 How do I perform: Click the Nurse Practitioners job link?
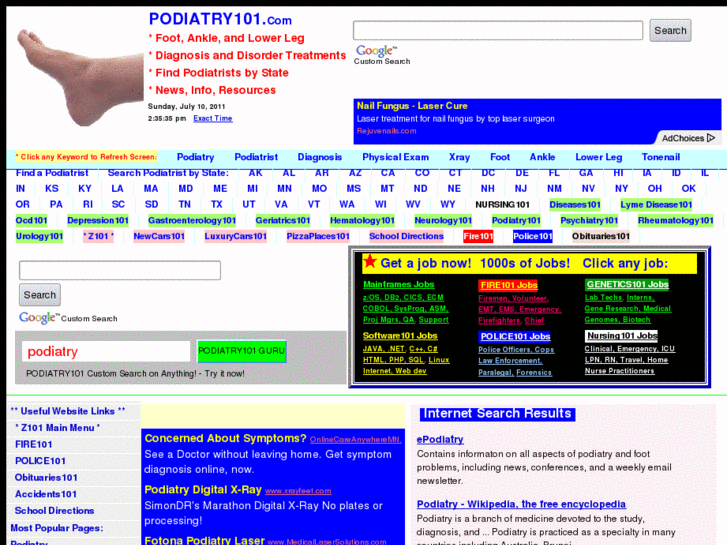619,371
